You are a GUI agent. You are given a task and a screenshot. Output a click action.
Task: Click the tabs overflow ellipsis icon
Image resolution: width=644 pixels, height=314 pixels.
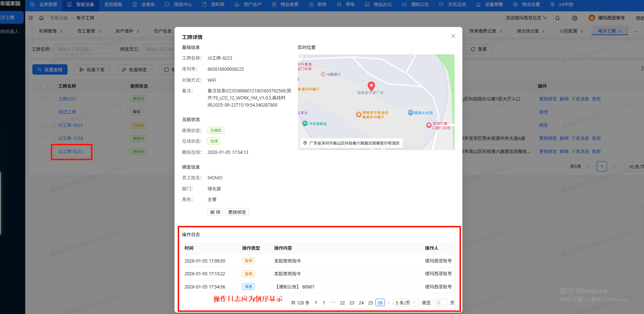(x=635, y=31)
